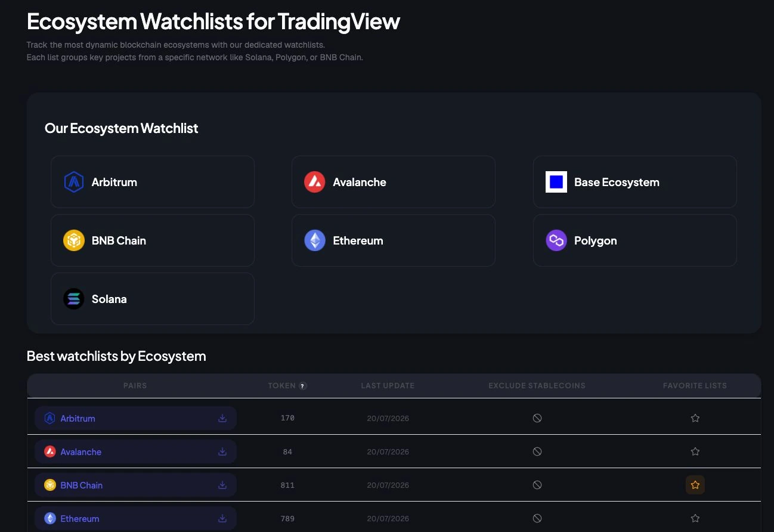Open the Base Ecosystem card
Screen dimensions: 774x532
[x=635, y=182]
